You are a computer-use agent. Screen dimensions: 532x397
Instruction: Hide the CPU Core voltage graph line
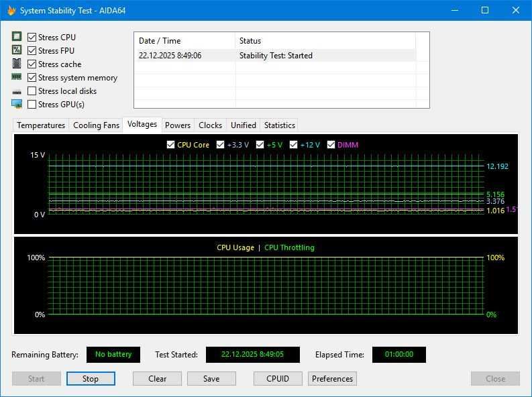click(x=170, y=145)
